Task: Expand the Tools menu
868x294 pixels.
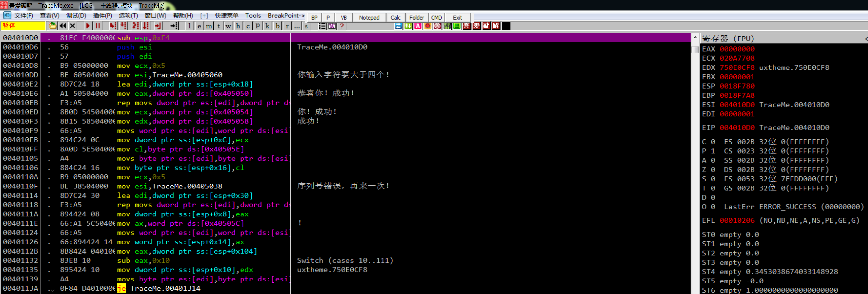Action: point(253,15)
